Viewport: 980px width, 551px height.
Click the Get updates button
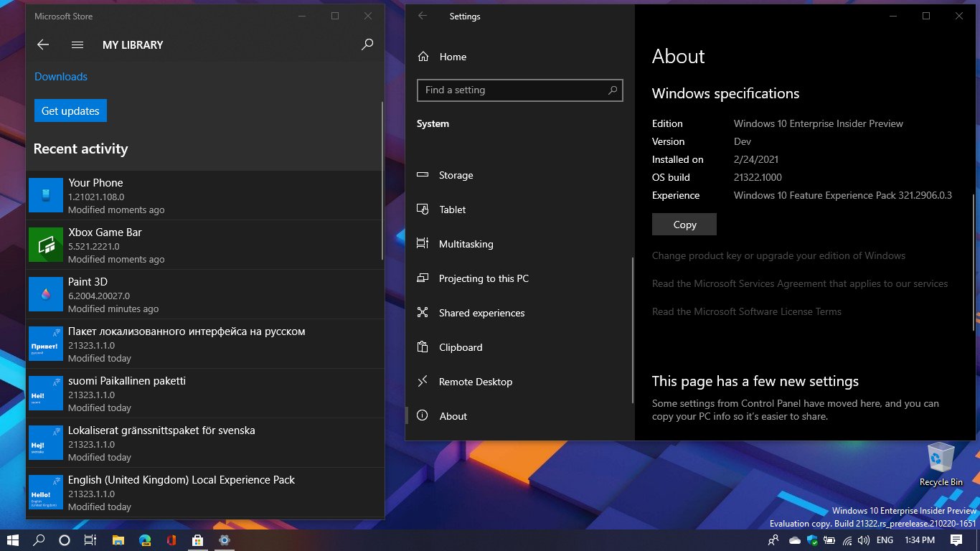coord(70,111)
